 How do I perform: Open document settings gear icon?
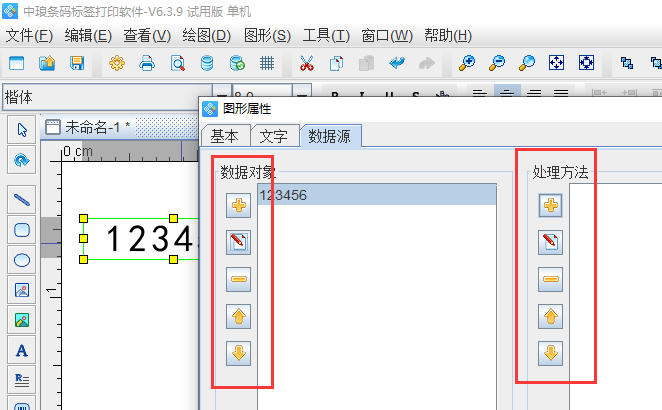117,63
